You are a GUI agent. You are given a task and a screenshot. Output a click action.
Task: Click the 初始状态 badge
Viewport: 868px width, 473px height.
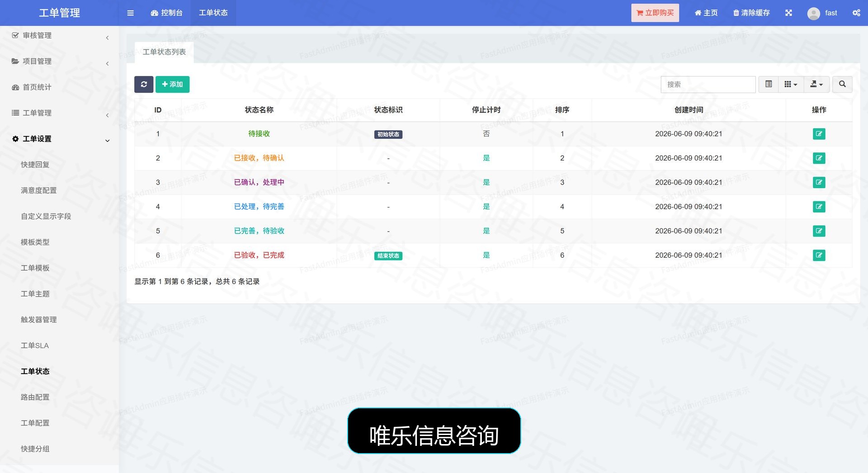tap(388, 134)
